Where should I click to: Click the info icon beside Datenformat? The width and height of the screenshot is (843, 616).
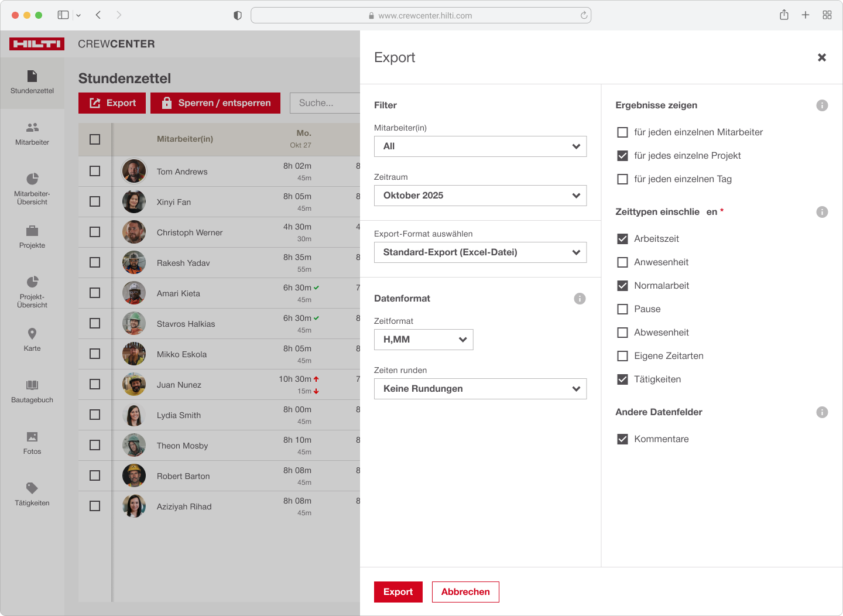point(580,299)
